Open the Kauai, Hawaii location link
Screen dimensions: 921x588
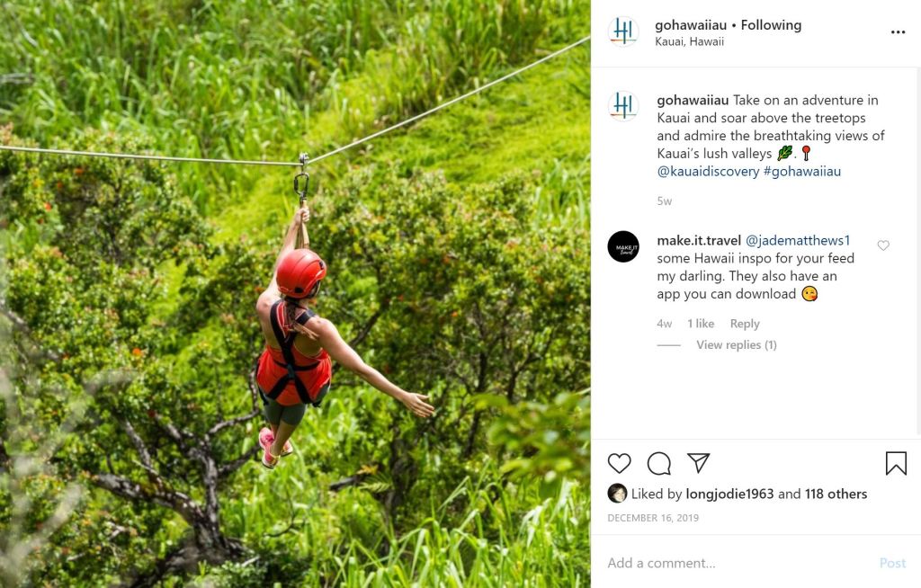(x=689, y=41)
